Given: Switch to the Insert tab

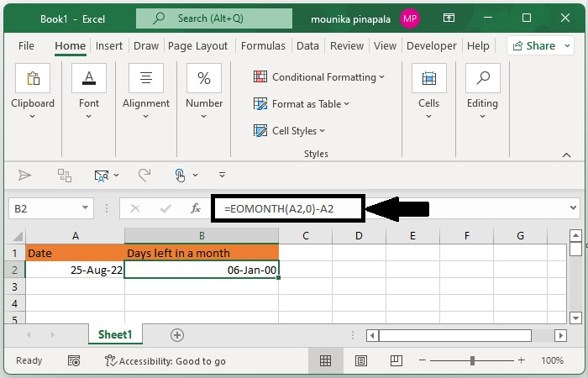Looking at the screenshot, I should pyautogui.click(x=109, y=45).
